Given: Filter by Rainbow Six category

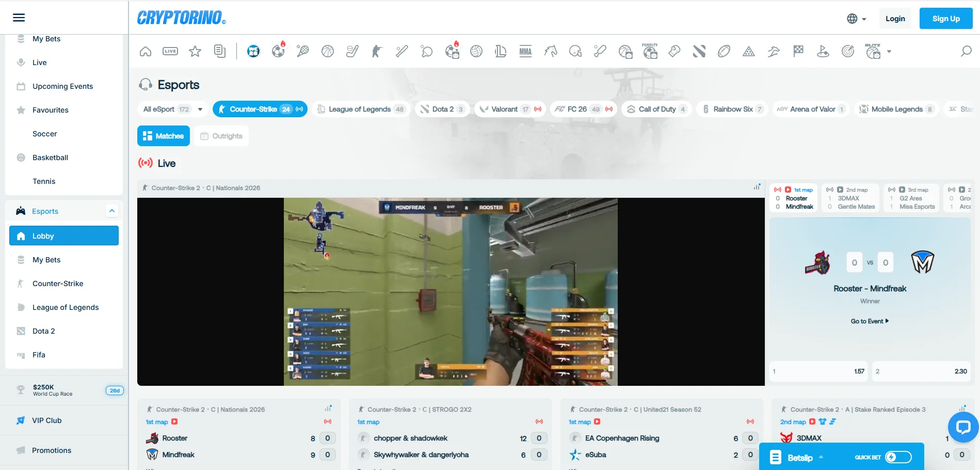Looking at the screenshot, I should click(732, 109).
